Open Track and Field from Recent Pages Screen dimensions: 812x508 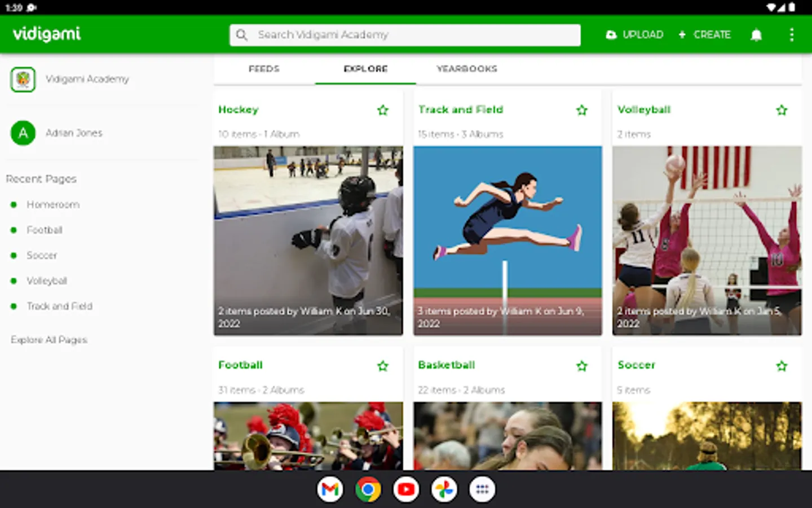(x=59, y=306)
